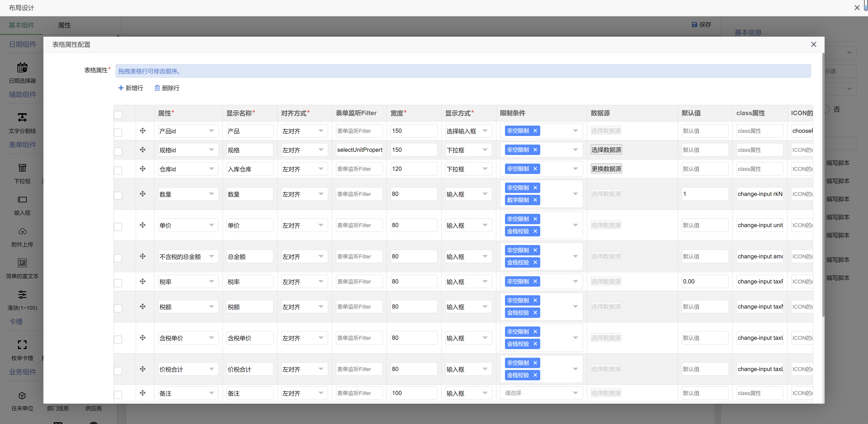Click the drag handle of 规格id row
This screenshot has width=868, height=424.
click(143, 149)
